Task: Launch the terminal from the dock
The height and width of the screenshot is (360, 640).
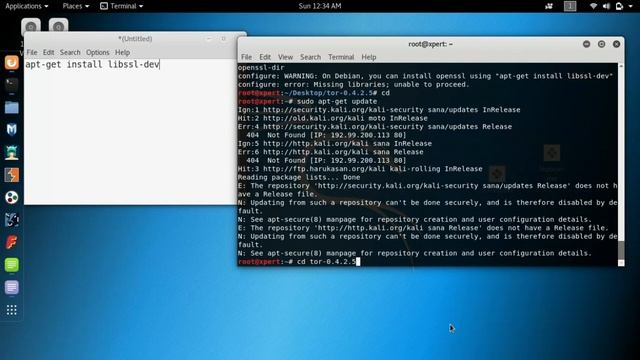Action: tap(11, 84)
